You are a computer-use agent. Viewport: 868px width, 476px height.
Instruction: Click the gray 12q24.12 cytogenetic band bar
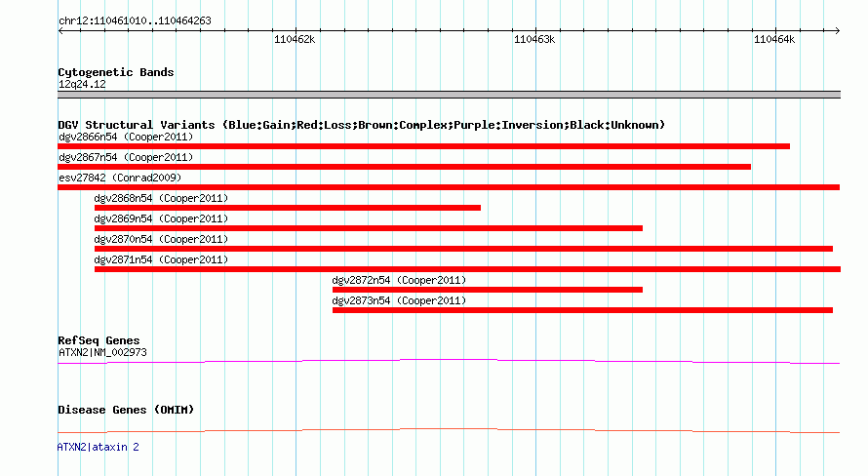pyautogui.click(x=449, y=95)
